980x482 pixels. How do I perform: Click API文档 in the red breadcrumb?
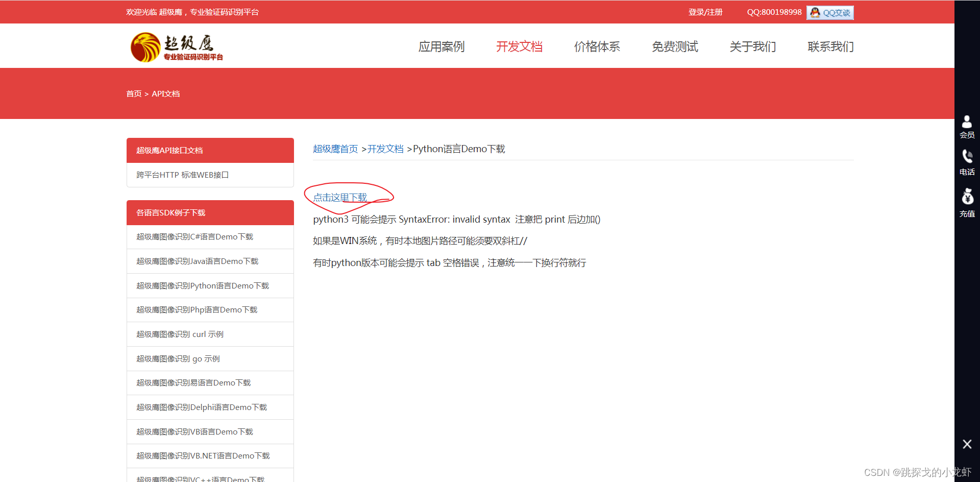coord(165,94)
